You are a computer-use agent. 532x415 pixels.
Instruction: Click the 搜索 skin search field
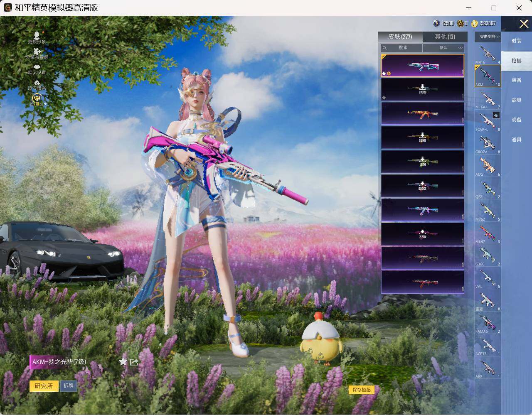(x=401, y=48)
